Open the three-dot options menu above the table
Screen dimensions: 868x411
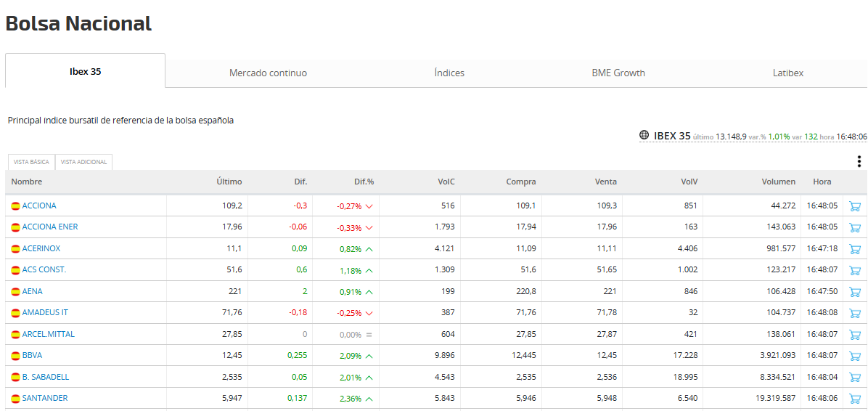[x=859, y=161]
